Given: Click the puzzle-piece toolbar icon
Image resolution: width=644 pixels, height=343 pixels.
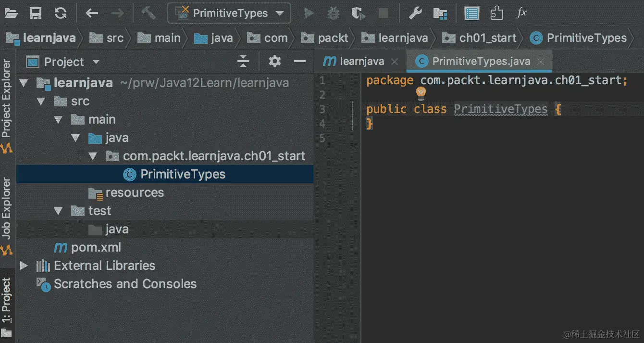Looking at the screenshot, I should pyautogui.click(x=496, y=13).
